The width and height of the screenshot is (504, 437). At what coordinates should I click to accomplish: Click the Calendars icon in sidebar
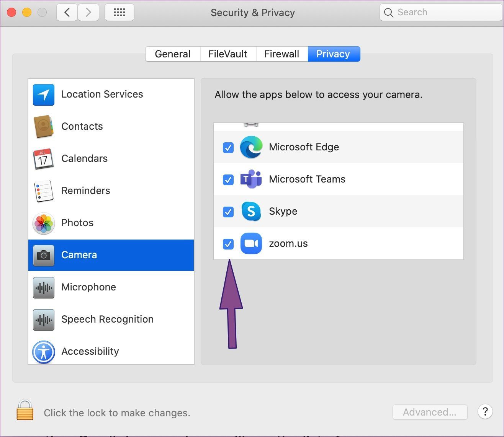pyautogui.click(x=43, y=159)
